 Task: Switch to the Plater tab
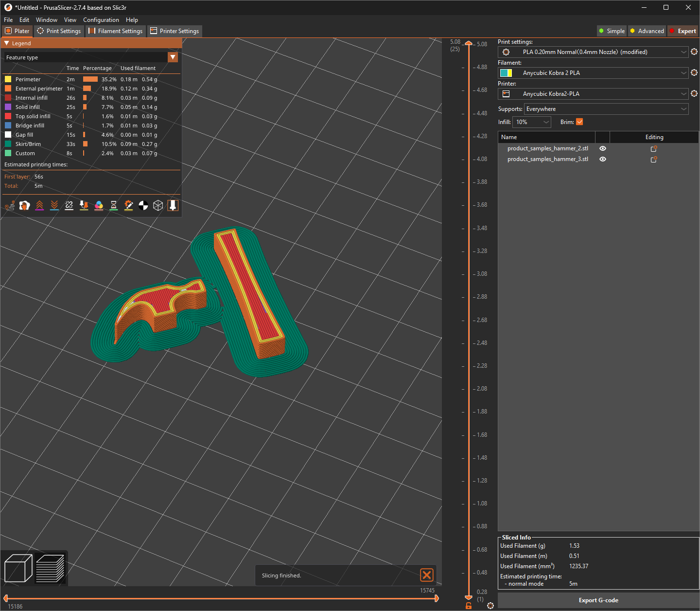(17, 31)
